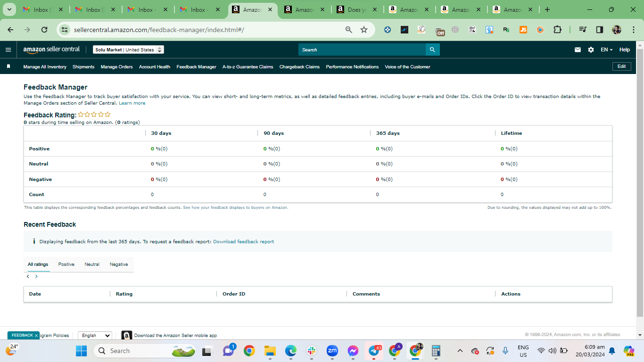This screenshot has height=362, width=644.
Task: Open the Solu Market account switcher
Action: (128, 49)
